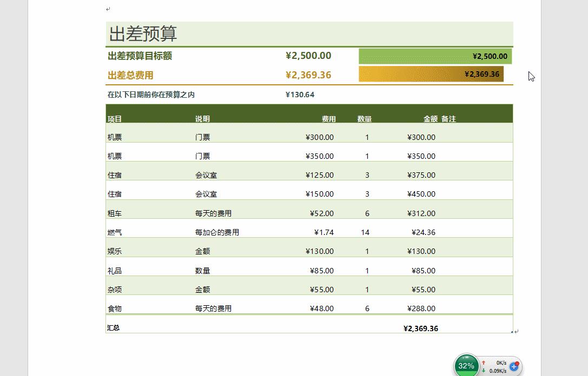Select the ¥2,369.36 summary amount
The width and height of the screenshot is (588, 376).
pyautogui.click(x=421, y=328)
